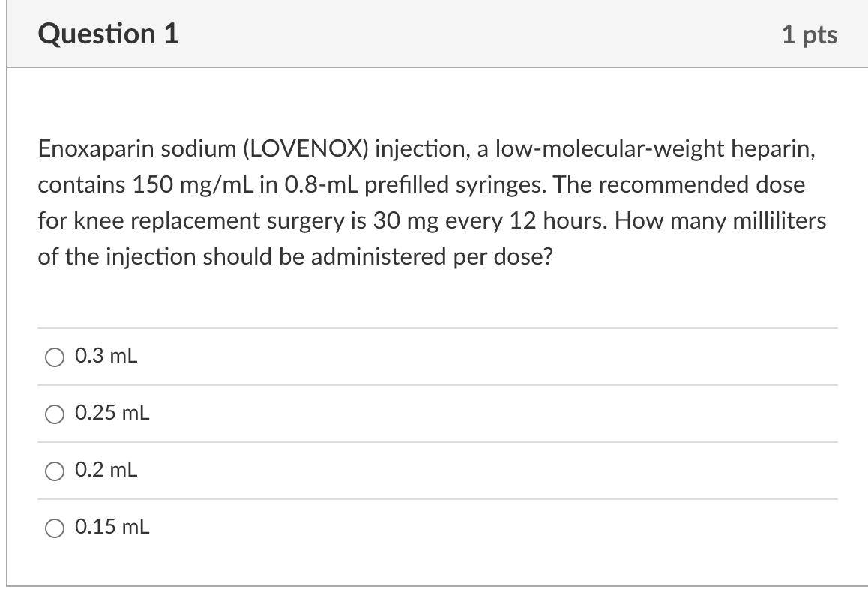Image resolution: width=868 pixels, height=589 pixels.
Task: Click the Question 1 header
Action: [x=109, y=33]
